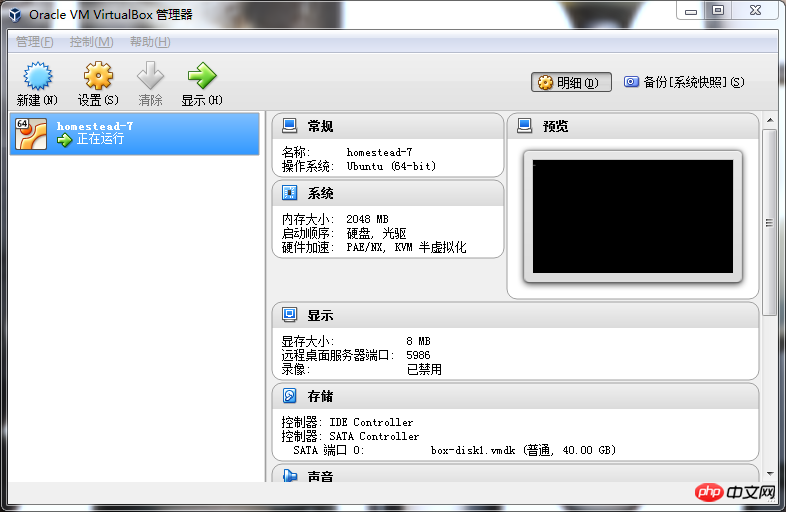
Task: Click the 声音 section speaker icon
Action: click(x=289, y=475)
